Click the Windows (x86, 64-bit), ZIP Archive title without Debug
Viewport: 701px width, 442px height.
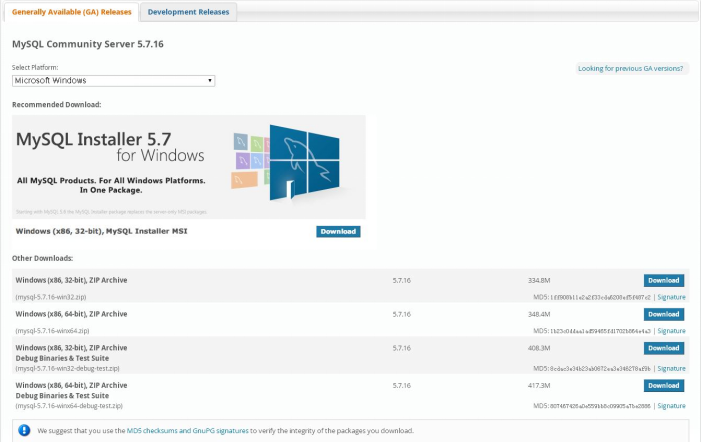[x=72, y=314]
